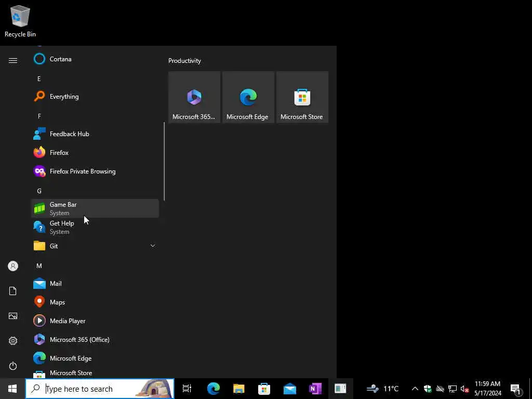
Task: Open Task View on the taskbar
Action: (187, 389)
